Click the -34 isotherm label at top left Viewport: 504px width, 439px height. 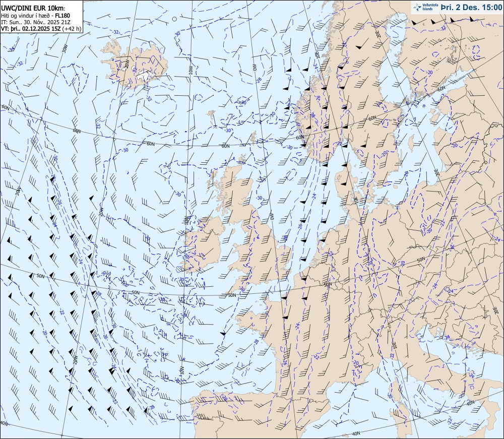pos(11,49)
